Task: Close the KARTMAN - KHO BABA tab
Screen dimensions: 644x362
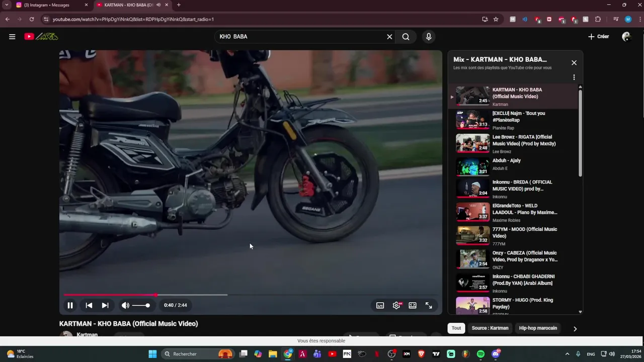Action: (x=167, y=5)
